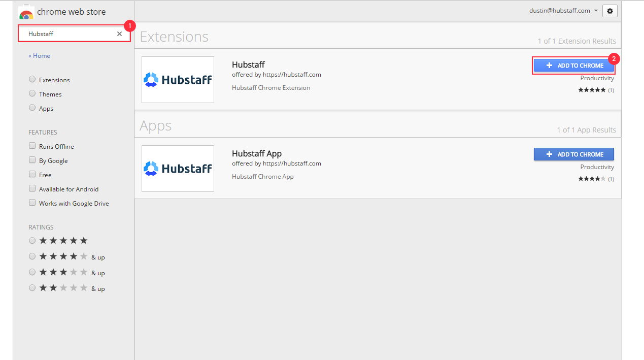Image resolution: width=644 pixels, height=360 pixels.
Task: Check the Works with Google Drive option
Action: tap(32, 203)
